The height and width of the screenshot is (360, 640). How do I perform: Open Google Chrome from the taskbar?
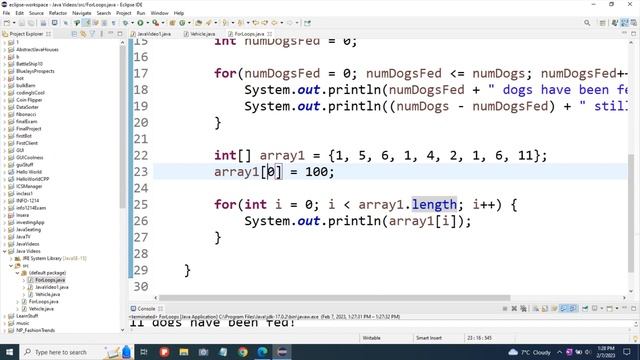pos(243,352)
